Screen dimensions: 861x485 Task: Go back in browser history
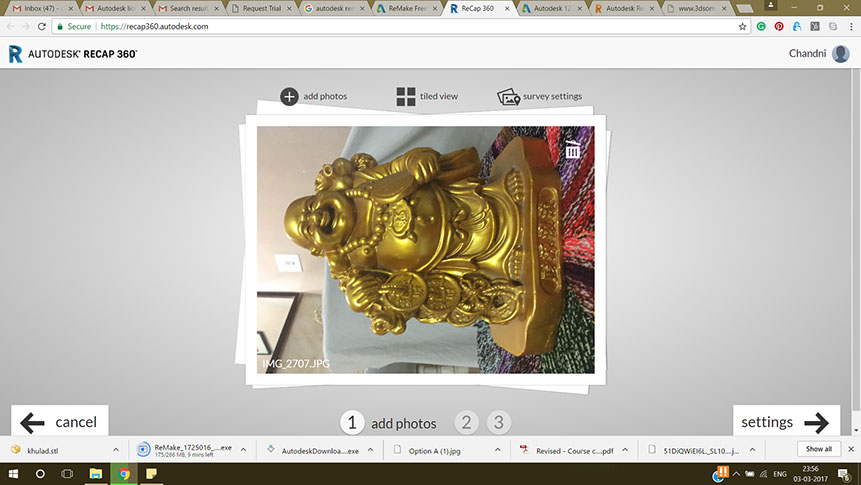(x=10, y=26)
